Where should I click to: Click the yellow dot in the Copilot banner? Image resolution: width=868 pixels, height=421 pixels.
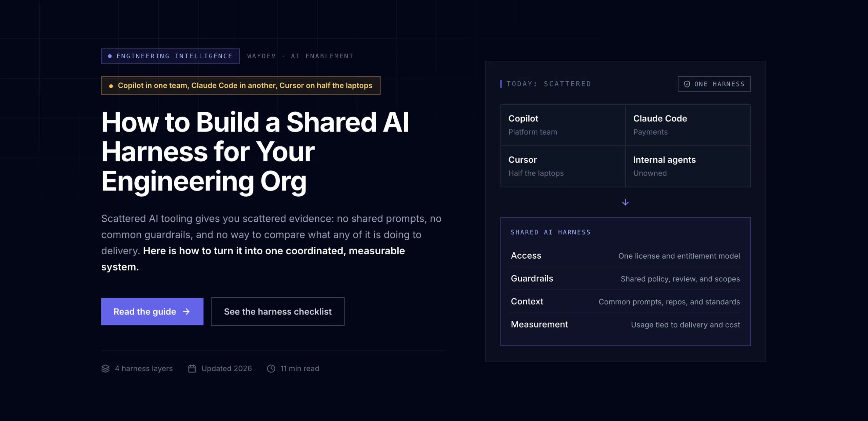(x=111, y=86)
